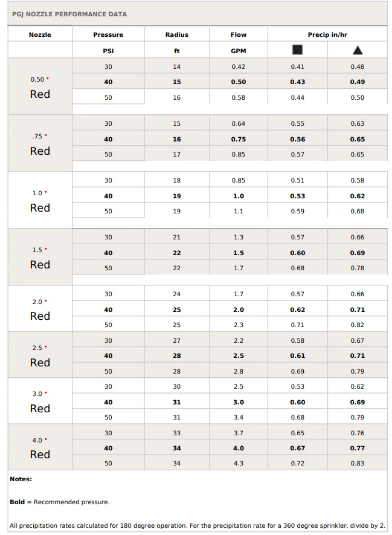Screen dimensions: 392x535
Task: Click the red dot beside .75 nozzle
Action: [46, 135]
